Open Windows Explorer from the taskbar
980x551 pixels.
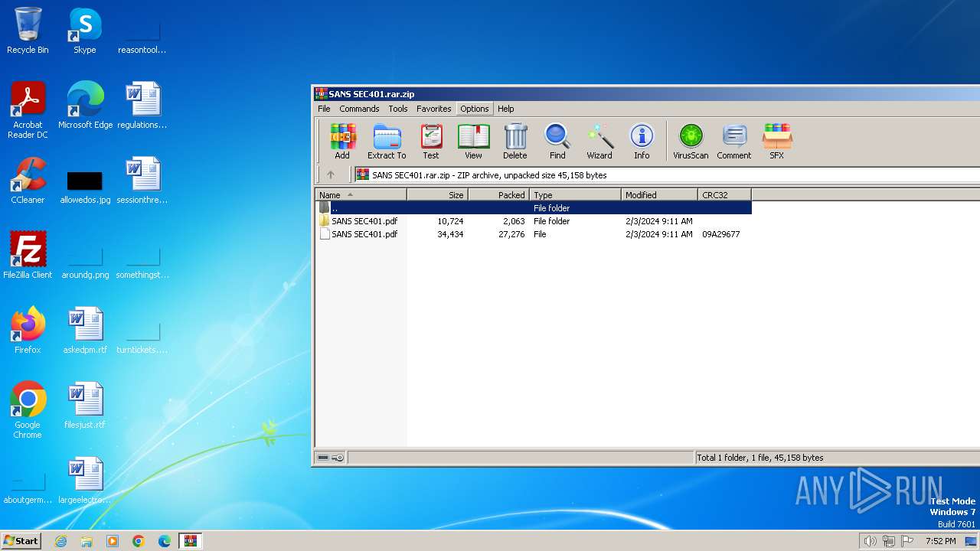point(87,541)
